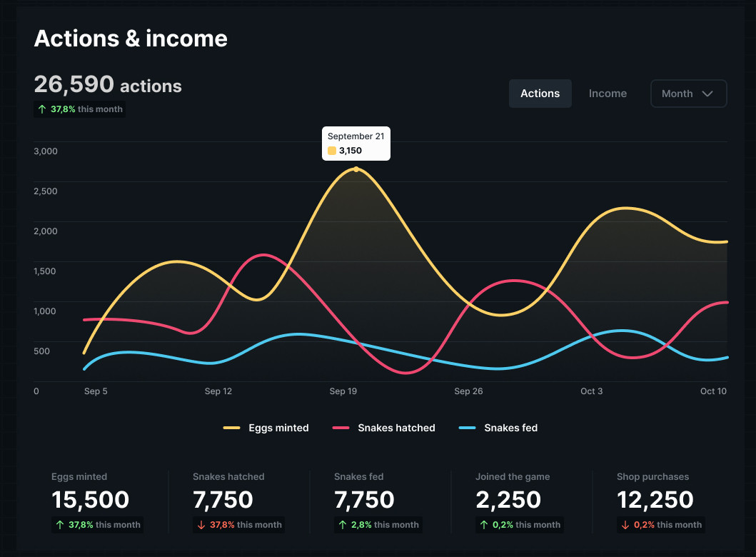This screenshot has width=756, height=557.
Task: Click the yellow square in the tooltip
Action: (x=332, y=151)
